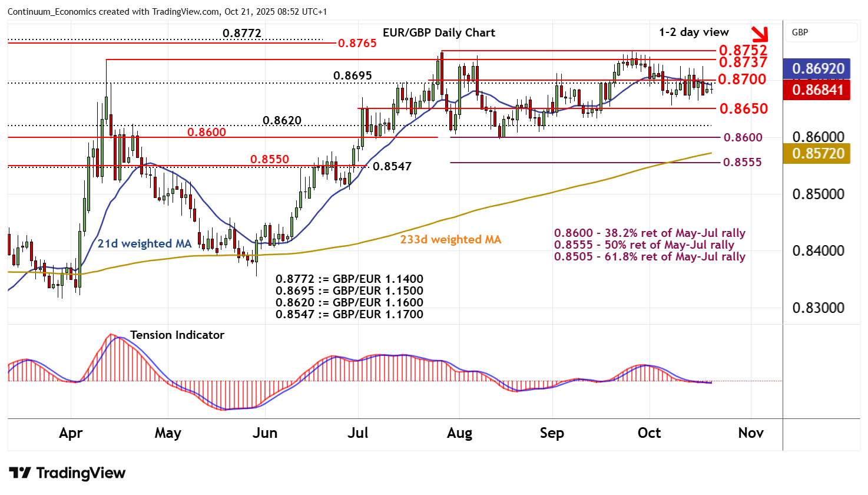Click the Jul marker on time axis
This screenshot has height=495, width=868.
[x=357, y=433]
